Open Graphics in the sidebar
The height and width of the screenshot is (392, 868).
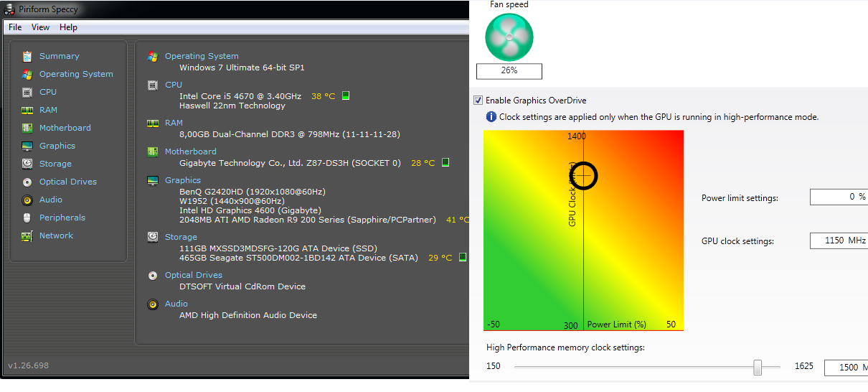[57, 146]
